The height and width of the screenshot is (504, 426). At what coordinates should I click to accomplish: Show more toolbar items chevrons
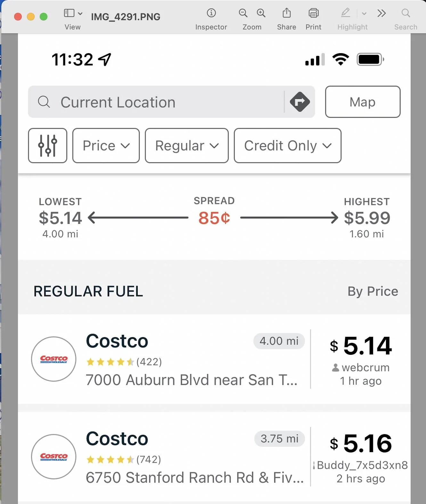point(381,13)
